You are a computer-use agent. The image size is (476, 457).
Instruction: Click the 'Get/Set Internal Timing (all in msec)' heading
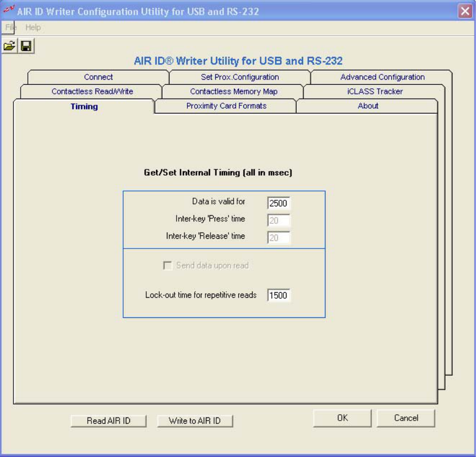point(218,173)
